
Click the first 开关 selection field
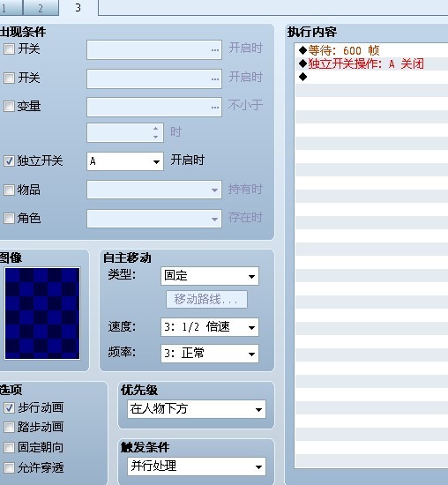154,49
